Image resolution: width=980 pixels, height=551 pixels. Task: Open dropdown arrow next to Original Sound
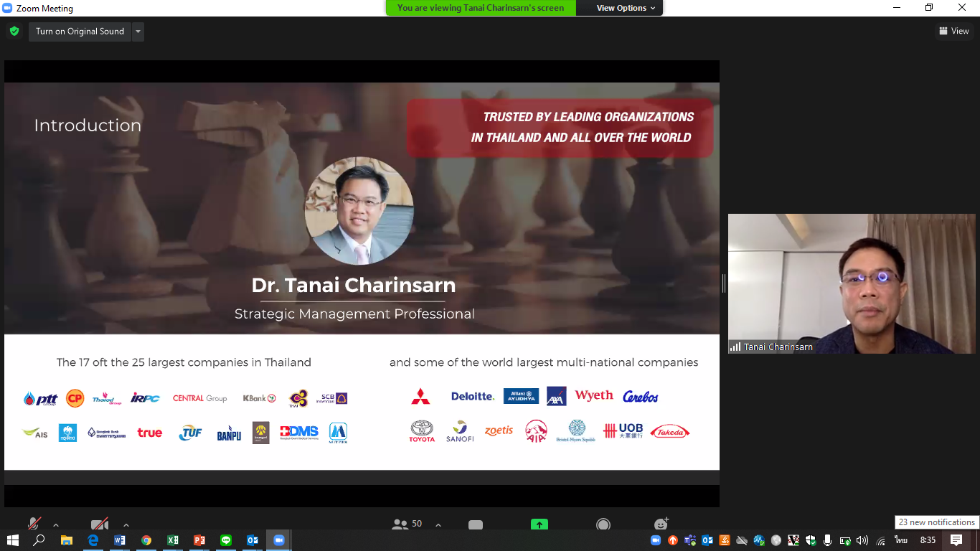138,32
